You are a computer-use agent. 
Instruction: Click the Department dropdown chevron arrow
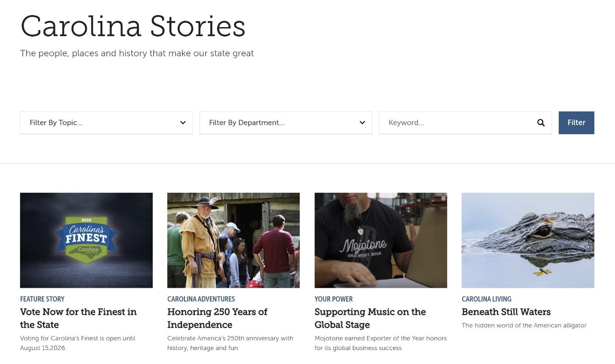coord(362,123)
